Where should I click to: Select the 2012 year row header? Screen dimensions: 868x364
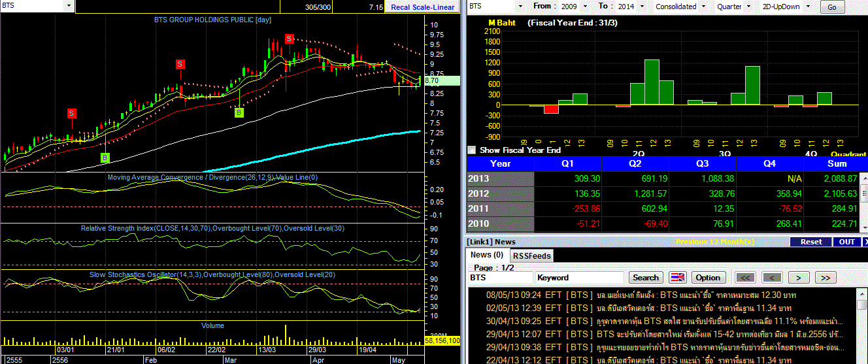pyautogui.click(x=501, y=193)
